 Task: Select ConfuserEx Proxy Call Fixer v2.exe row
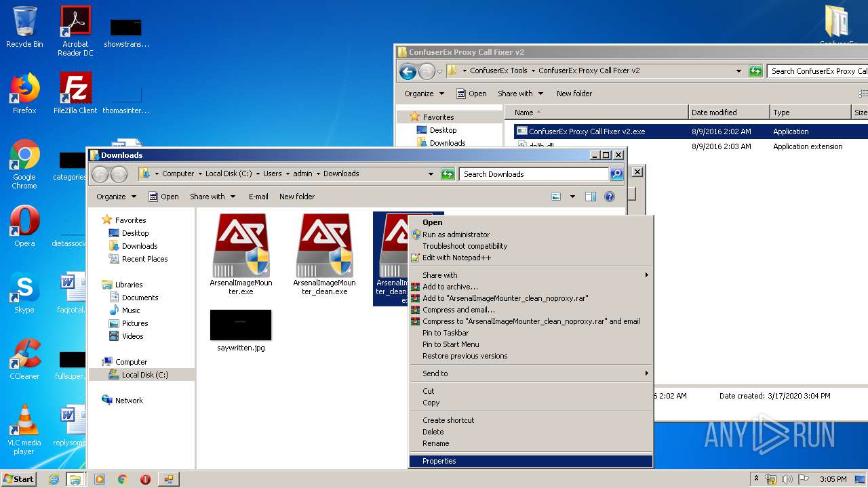pos(690,131)
